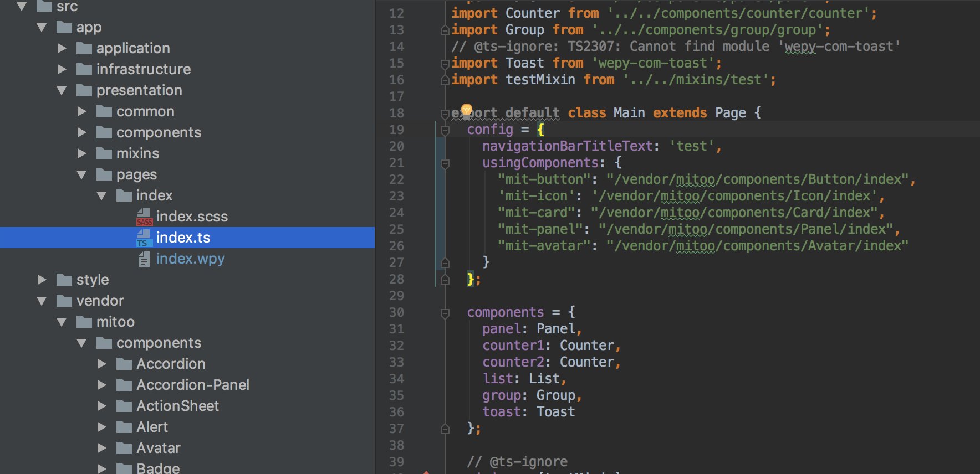This screenshot has width=980, height=474.
Task: Click the vendor folder icon
Action: click(64, 301)
